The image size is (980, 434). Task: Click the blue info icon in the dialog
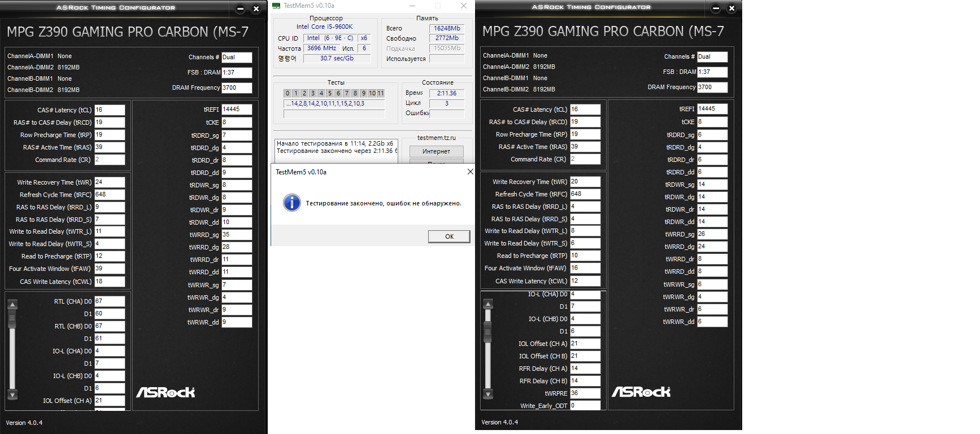pyautogui.click(x=292, y=203)
